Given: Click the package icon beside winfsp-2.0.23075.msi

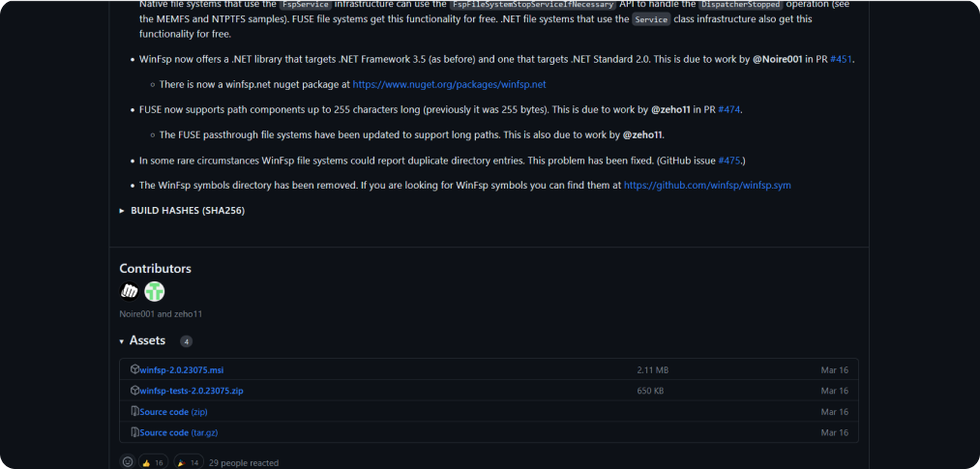Looking at the screenshot, I should point(134,370).
